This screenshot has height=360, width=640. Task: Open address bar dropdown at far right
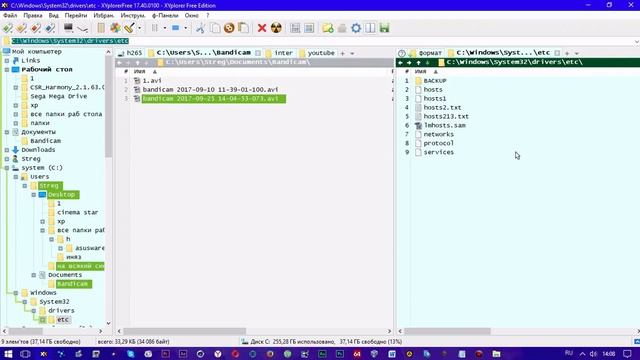tap(636, 41)
